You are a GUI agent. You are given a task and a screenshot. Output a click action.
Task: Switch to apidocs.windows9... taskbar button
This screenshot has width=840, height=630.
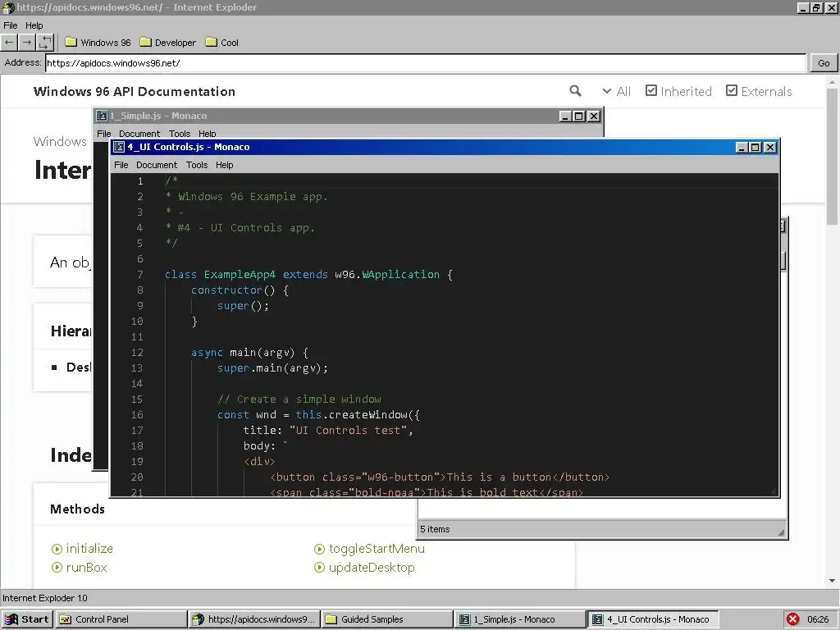coord(254,619)
